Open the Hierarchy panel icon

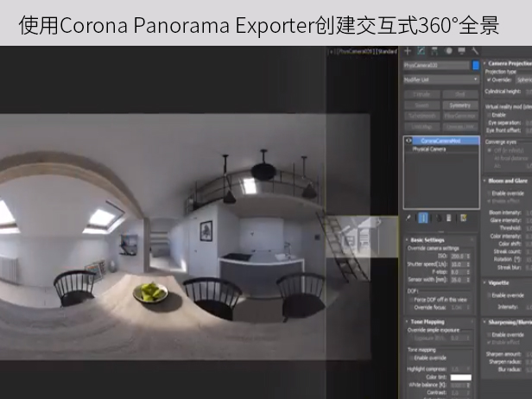435,51
